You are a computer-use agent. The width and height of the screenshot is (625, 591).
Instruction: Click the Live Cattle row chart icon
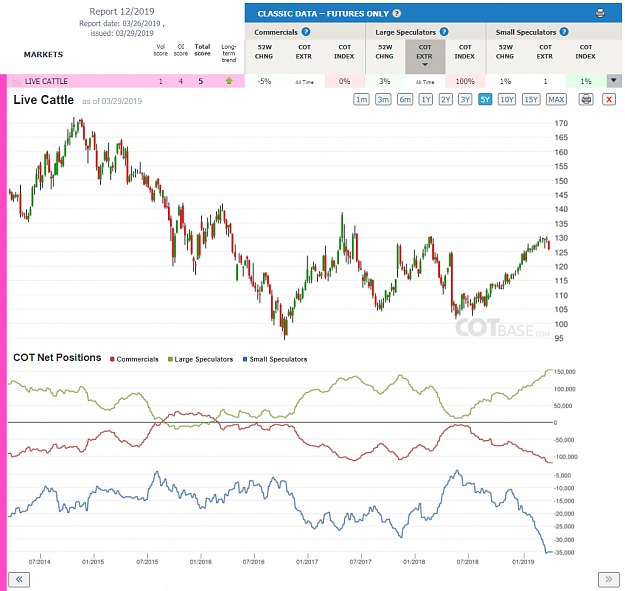click(16, 81)
